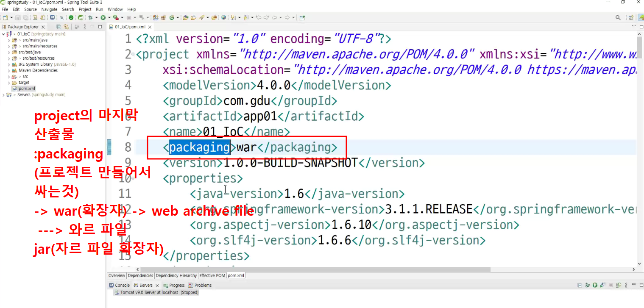Open the Project menu
Image resolution: width=644 pixels, height=308 pixels.
[x=85, y=9]
